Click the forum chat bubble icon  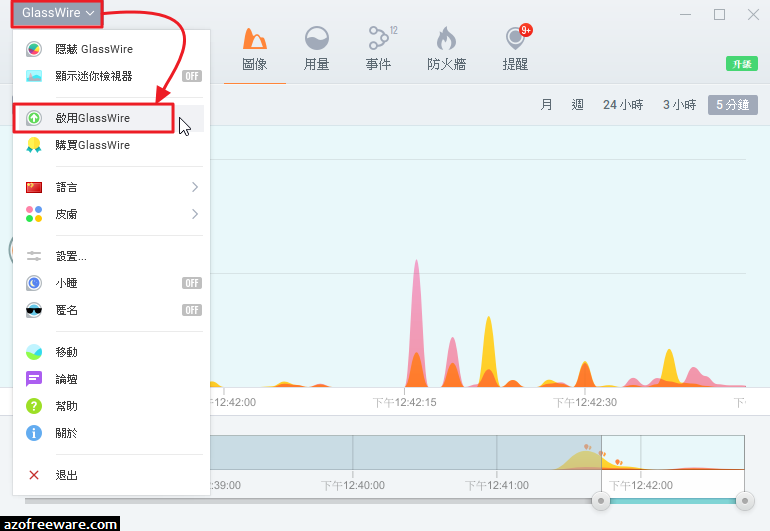(34, 379)
